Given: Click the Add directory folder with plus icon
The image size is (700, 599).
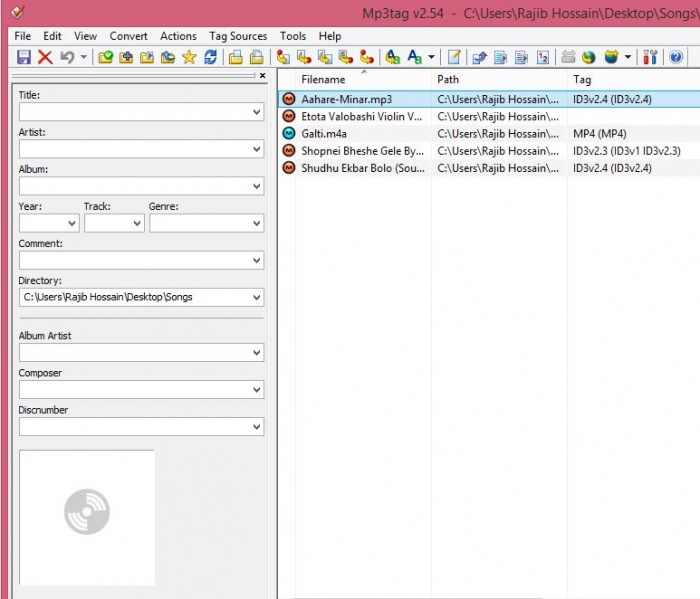Looking at the screenshot, I should [126, 57].
